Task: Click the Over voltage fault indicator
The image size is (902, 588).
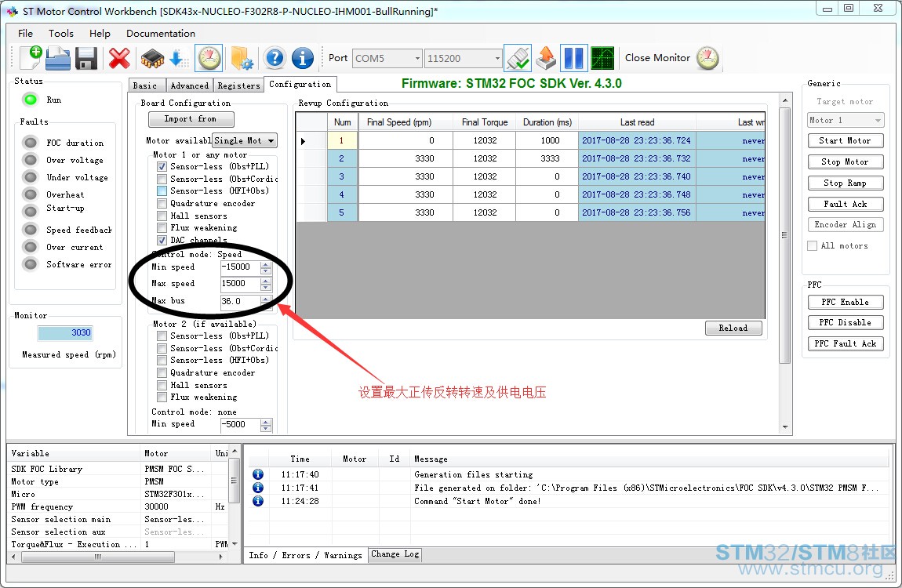Action: click(x=31, y=159)
